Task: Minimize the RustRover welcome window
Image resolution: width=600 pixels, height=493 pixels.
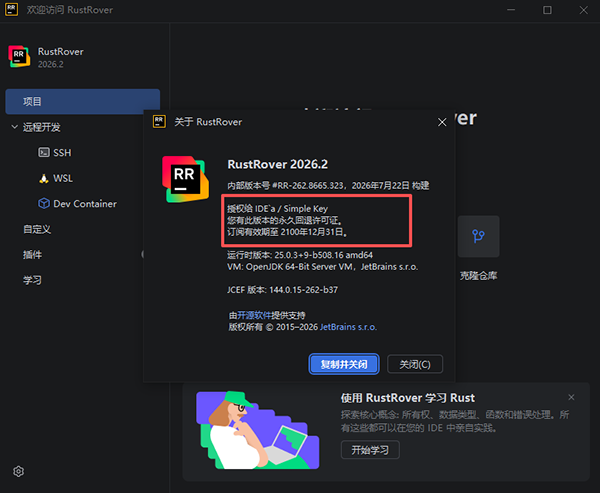Action: [x=511, y=10]
